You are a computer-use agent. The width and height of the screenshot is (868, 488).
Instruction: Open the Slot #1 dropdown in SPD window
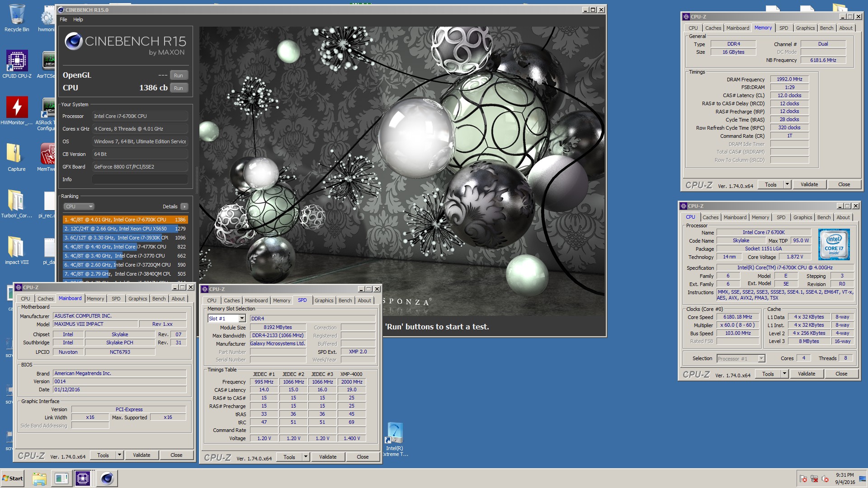242,319
